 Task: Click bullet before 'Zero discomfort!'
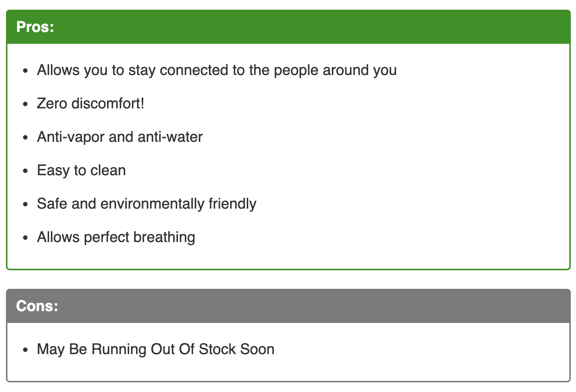coord(25,104)
